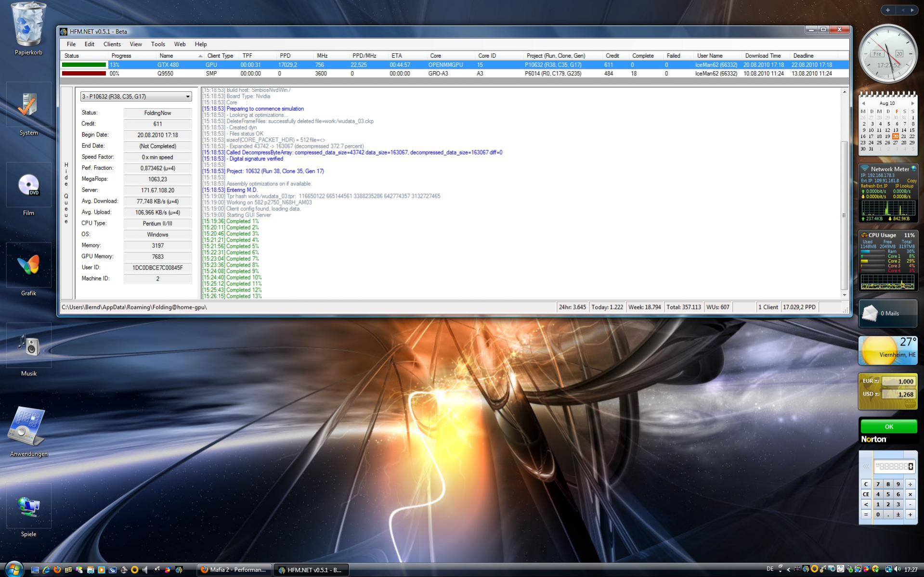This screenshot has height=577, width=924.
Task: Show hidden system tray icons arrow
Action: [788, 569]
